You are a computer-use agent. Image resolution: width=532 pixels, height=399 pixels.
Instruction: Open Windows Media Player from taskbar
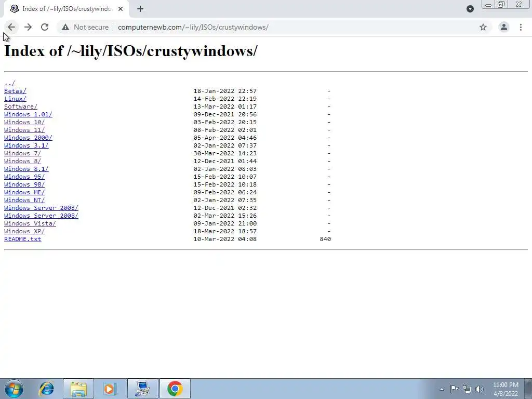[110, 389]
